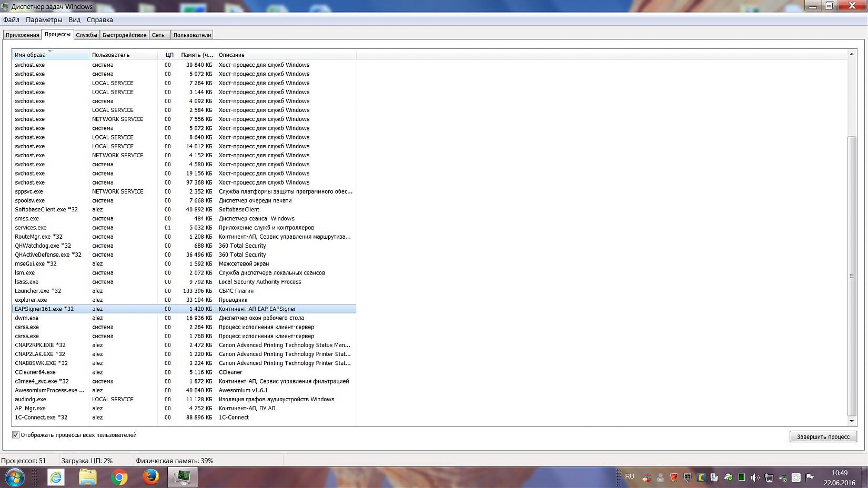Click the Action Center flag icon
868x488 pixels.
point(810,477)
